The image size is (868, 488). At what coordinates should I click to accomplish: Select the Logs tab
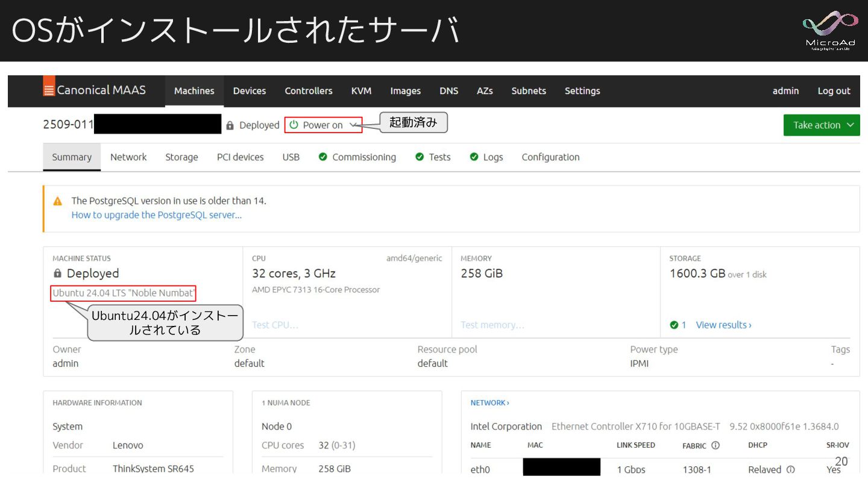click(492, 157)
